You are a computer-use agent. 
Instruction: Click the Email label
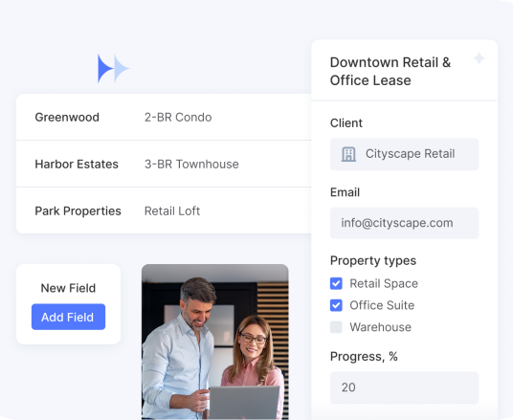[345, 192]
